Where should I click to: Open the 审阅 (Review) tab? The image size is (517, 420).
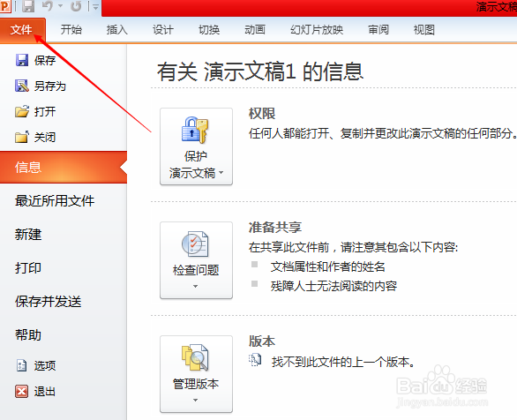378,30
